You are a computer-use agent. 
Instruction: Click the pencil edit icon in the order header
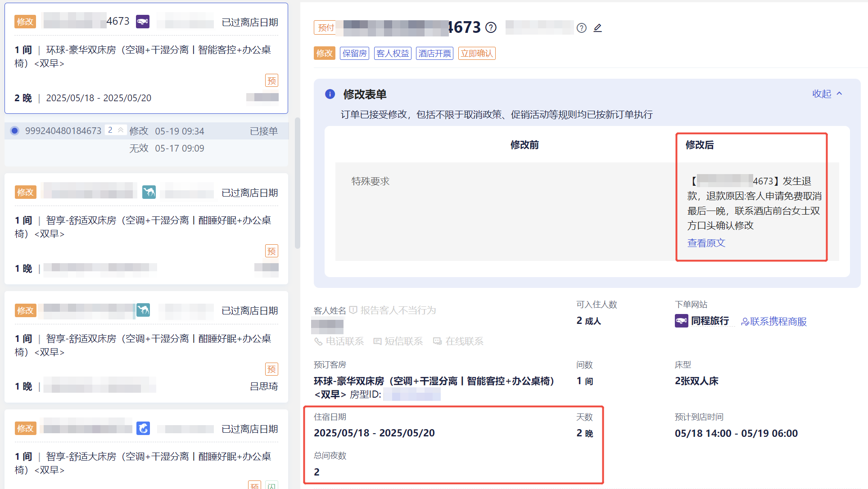coord(597,28)
